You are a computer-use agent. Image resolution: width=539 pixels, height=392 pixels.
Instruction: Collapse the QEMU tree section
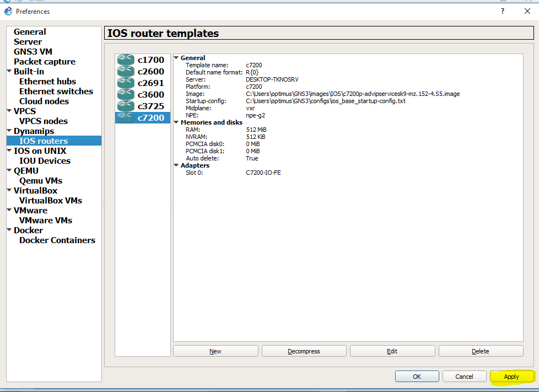click(x=9, y=170)
